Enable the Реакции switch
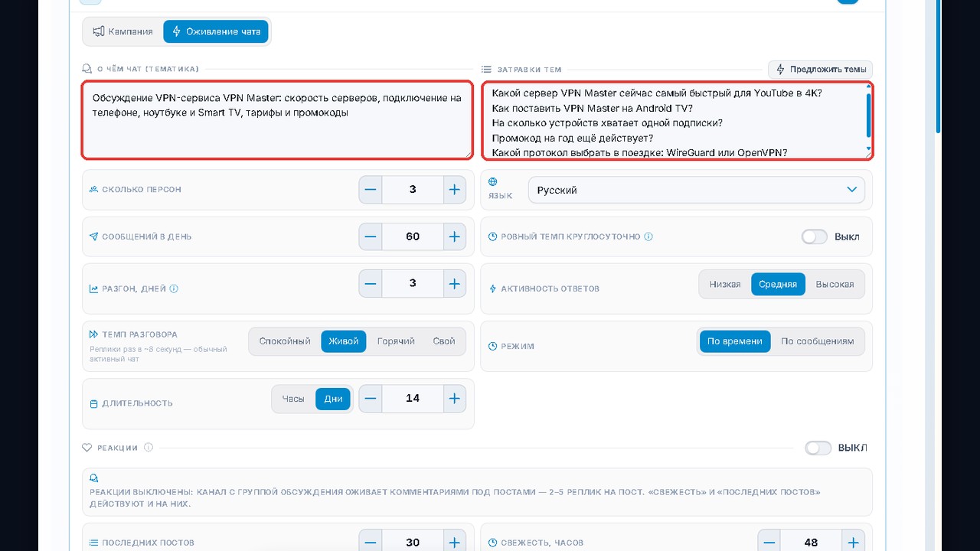 coord(818,448)
